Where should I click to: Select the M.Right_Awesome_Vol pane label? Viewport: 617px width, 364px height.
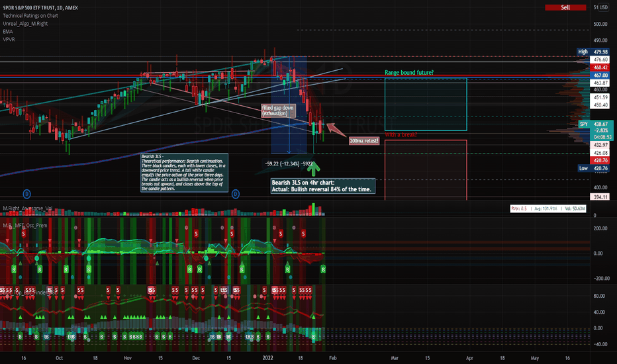[x=28, y=208]
